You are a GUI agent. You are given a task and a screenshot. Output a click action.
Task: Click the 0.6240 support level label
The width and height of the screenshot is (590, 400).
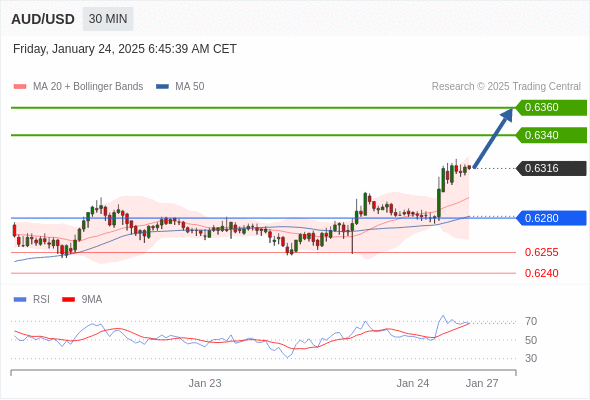[541, 273]
